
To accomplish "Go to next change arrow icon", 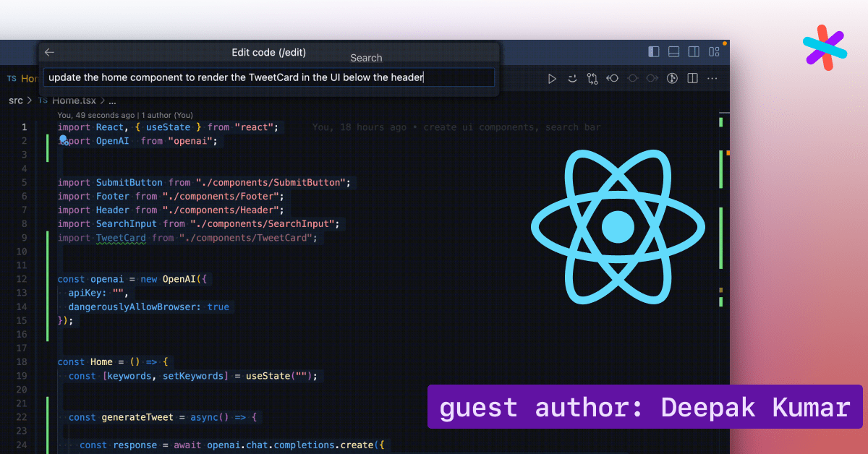I will point(652,78).
